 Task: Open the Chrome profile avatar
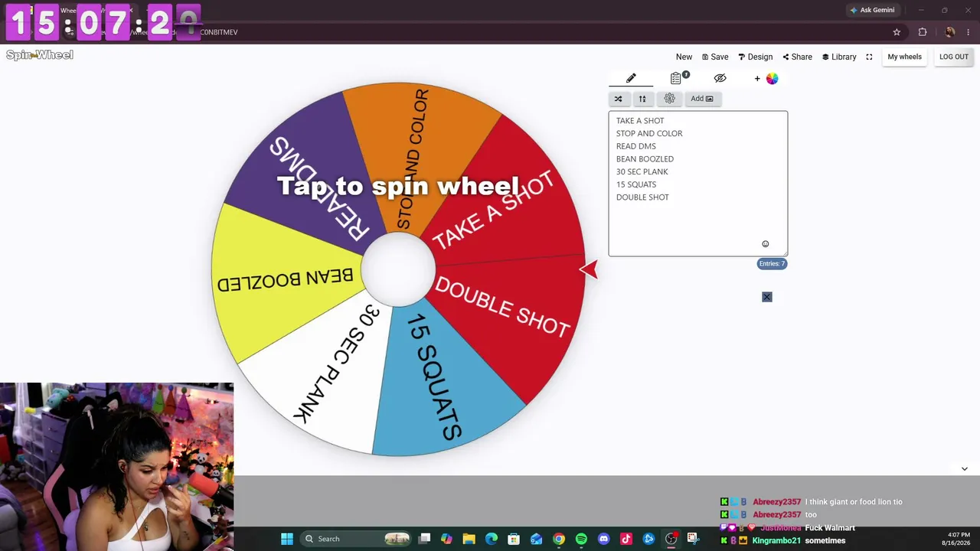click(949, 32)
